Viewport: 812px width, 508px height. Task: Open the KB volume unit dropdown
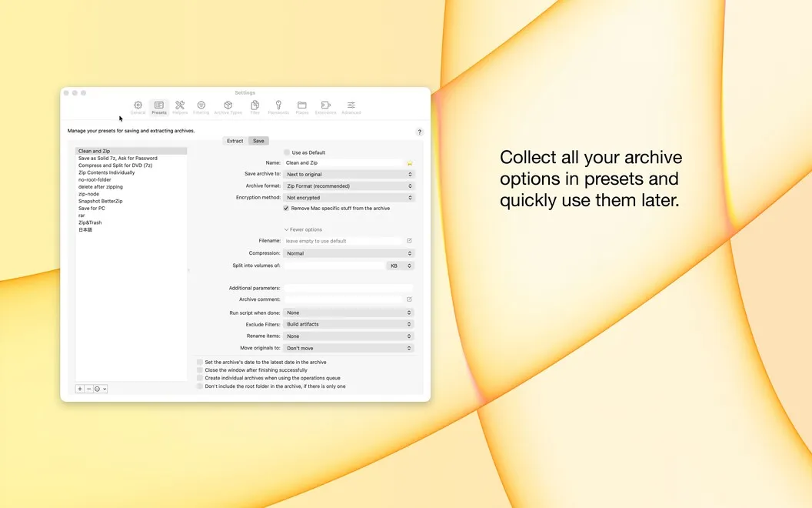(x=401, y=266)
